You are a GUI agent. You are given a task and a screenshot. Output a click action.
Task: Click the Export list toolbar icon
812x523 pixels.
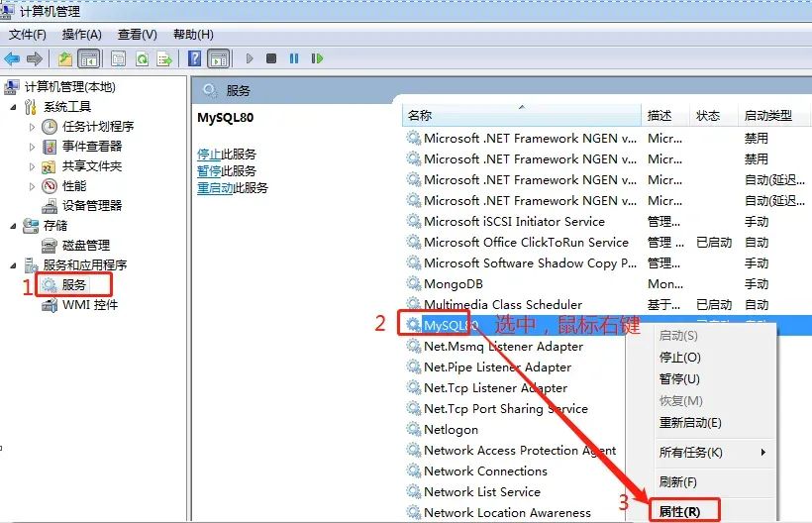coord(164,58)
